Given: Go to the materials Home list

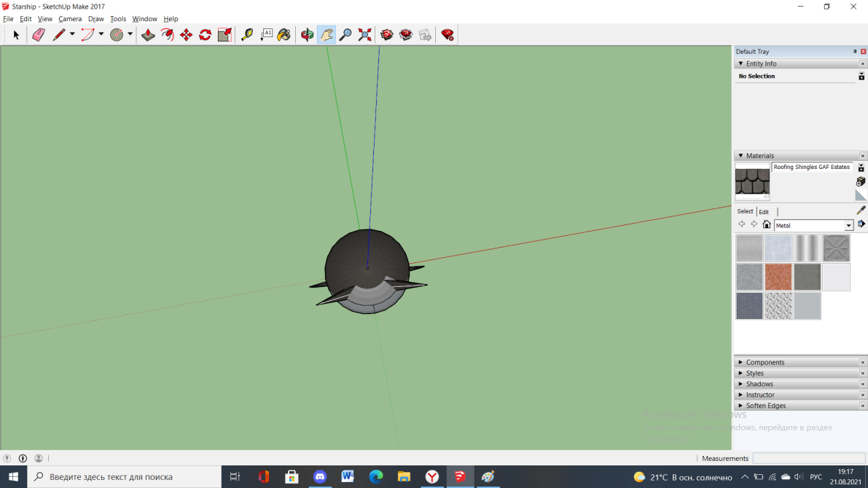Looking at the screenshot, I should (766, 225).
